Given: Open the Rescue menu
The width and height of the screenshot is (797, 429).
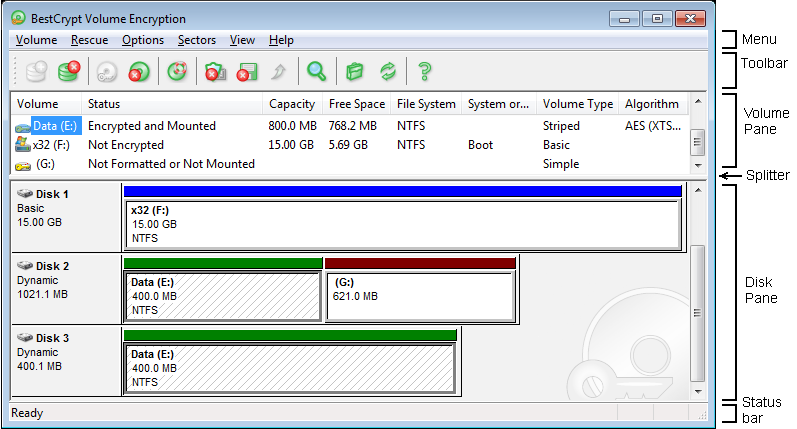Looking at the screenshot, I should (89, 40).
